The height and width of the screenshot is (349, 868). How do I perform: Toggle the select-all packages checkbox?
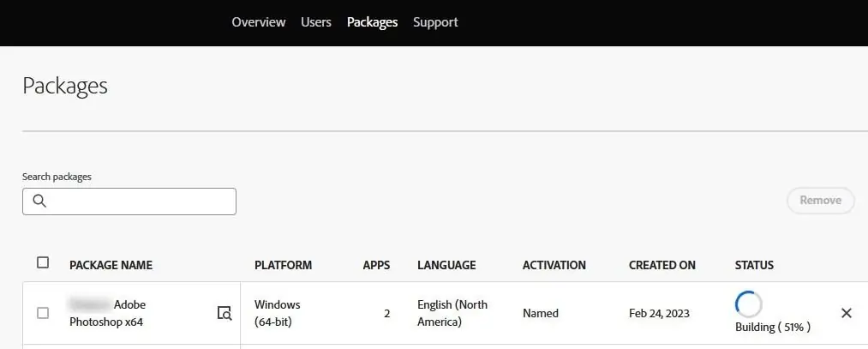[43, 262]
